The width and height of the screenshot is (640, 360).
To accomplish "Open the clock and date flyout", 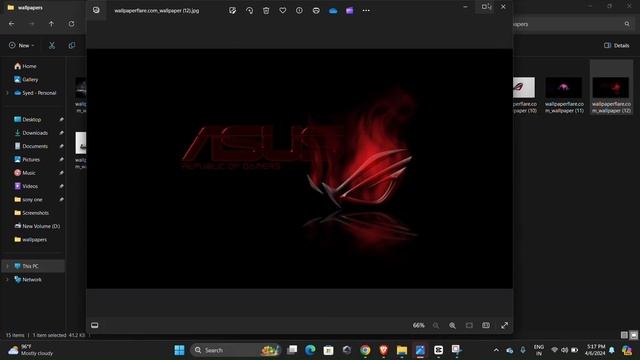I will click(596, 350).
